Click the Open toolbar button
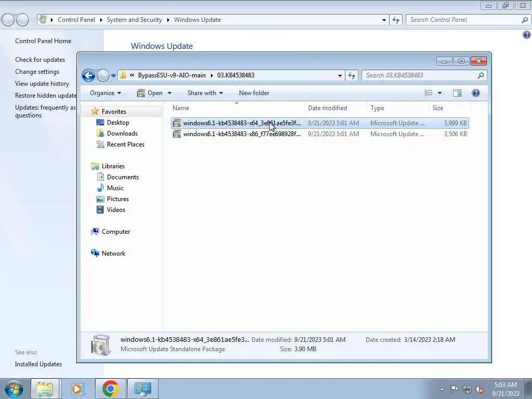Viewport: 532px width, 399px height. point(150,93)
